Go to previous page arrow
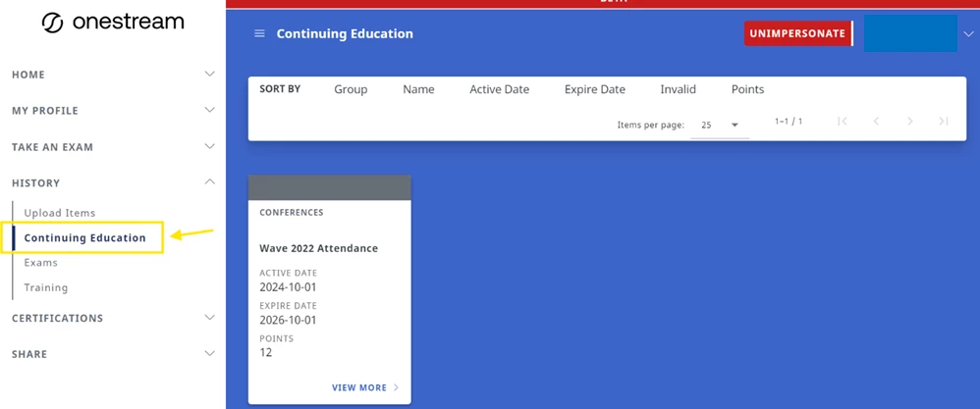This screenshot has height=409, width=980. click(876, 122)
